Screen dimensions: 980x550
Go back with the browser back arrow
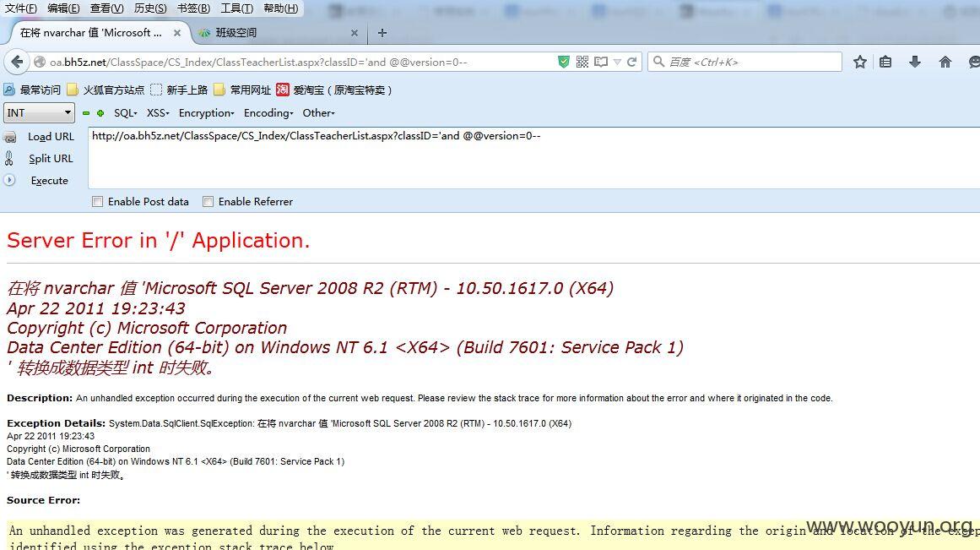(17, 62)
